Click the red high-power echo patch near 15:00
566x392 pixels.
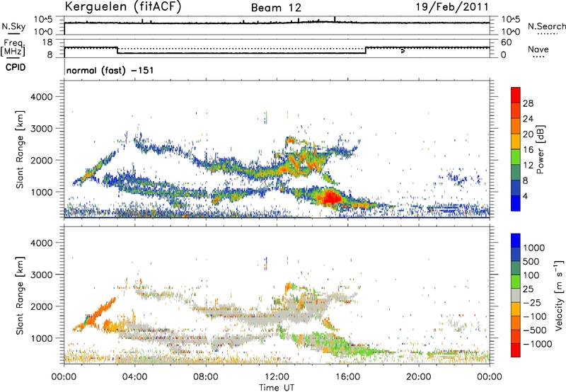click(x=331, y=197)
